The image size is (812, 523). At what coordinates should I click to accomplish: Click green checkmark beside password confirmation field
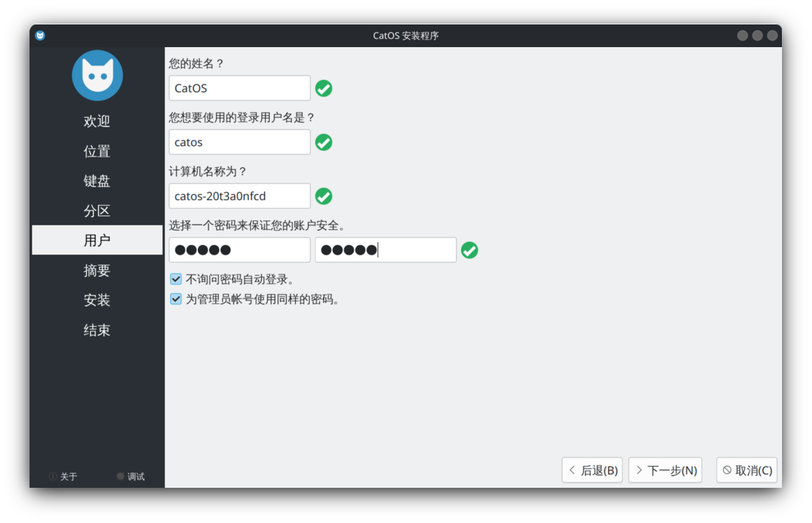point(469,250)
